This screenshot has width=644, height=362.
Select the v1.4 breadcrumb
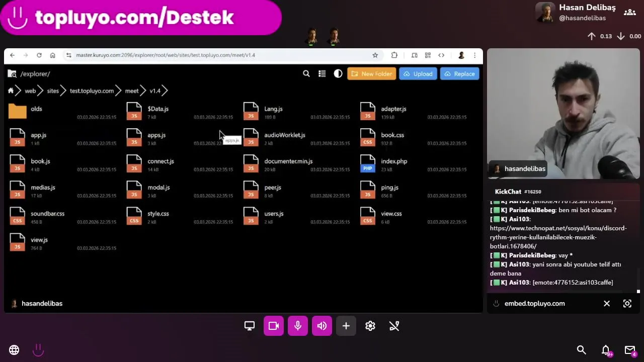point(155,91)
